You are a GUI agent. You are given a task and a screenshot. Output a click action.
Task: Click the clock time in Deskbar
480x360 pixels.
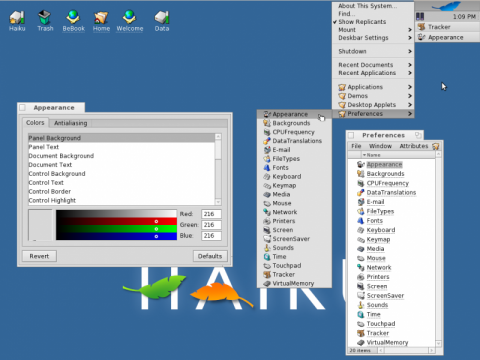464,16
